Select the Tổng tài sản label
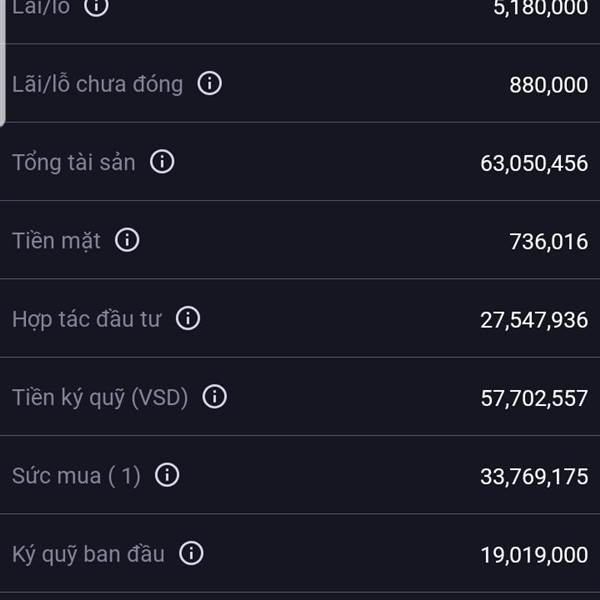Viewport: 600px width, 600px height. pyautogui.click(x=74, y=163)
